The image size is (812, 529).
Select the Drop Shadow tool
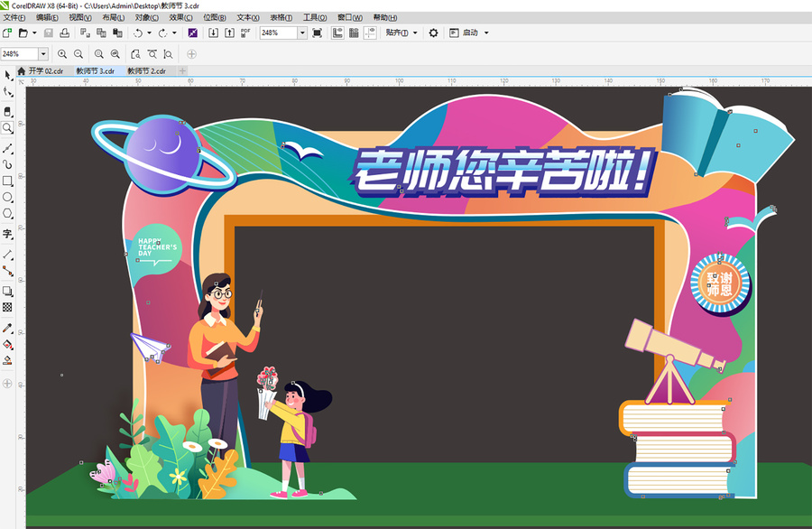(7, 292)
